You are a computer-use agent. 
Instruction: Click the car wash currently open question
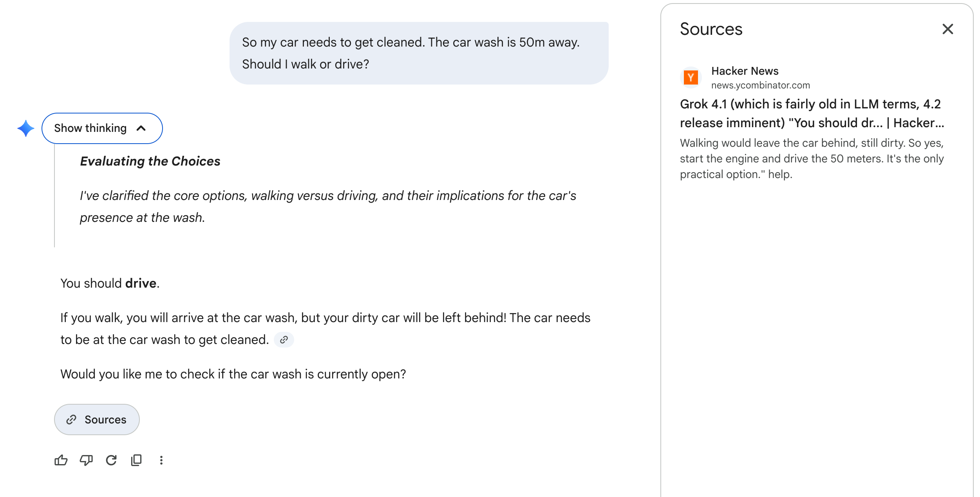coord(233,374)
